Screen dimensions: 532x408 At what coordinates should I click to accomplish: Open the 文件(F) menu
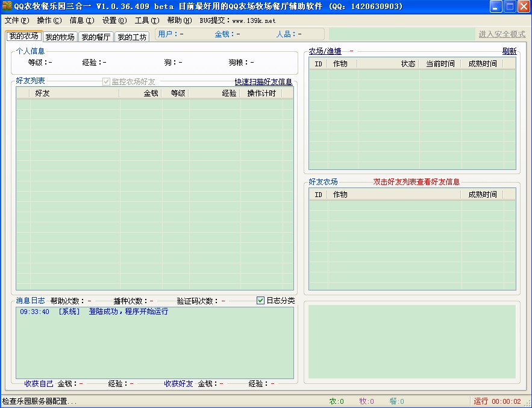point(17,20)
